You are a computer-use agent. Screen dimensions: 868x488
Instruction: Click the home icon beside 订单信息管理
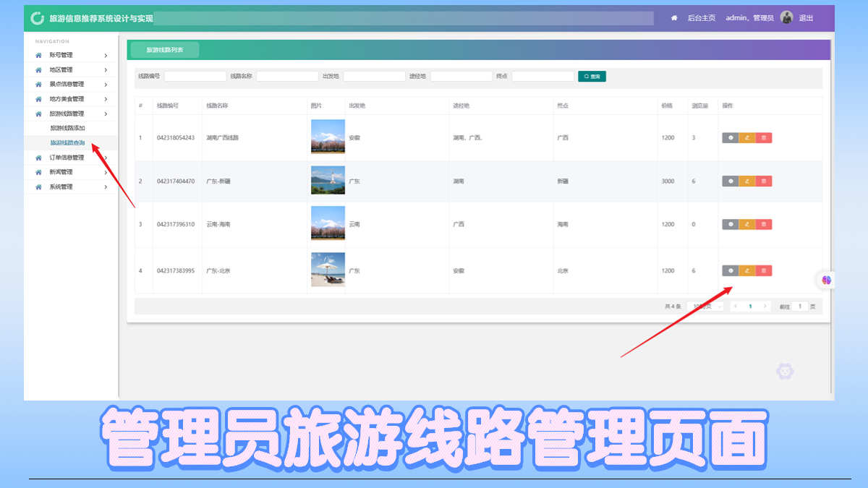point(38,158)
